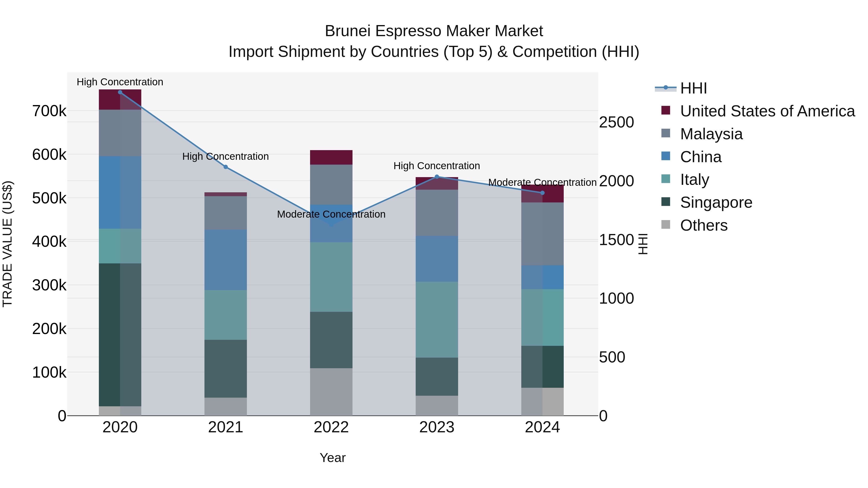Click the 2023 Malaysia bar segment

coord(437,213)
